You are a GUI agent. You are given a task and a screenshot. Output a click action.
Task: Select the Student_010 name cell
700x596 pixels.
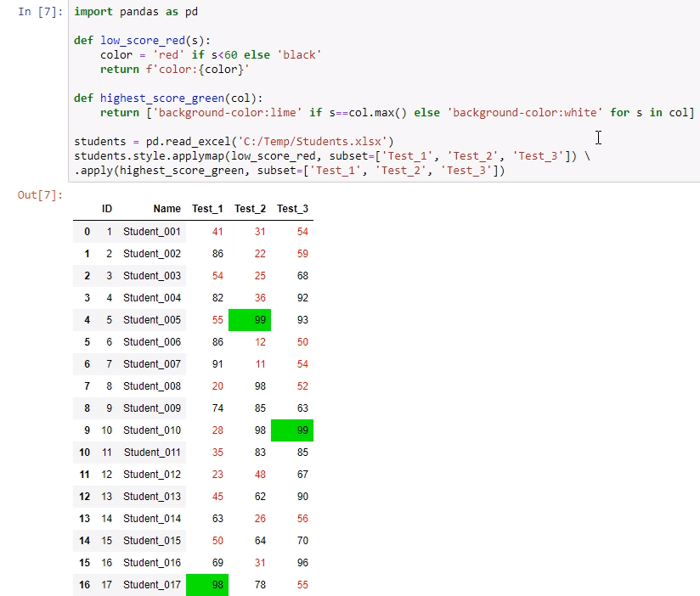pyautogui.click(x=152, y=430)
